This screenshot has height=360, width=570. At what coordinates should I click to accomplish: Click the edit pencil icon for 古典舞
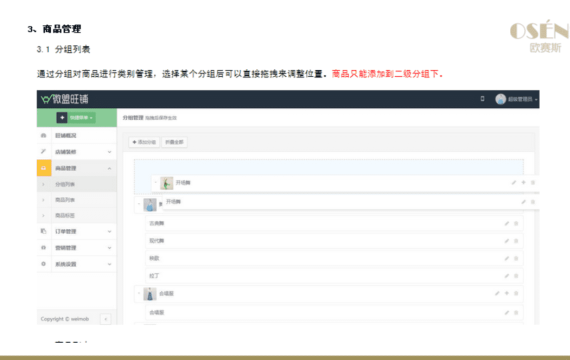[x=507, y=224]
